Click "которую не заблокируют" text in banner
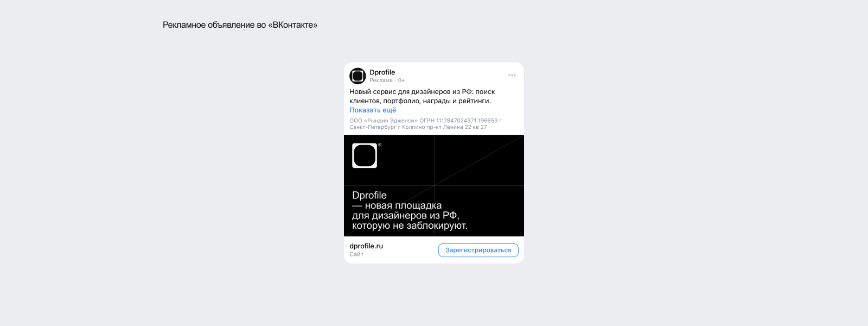 click(410, 225)
